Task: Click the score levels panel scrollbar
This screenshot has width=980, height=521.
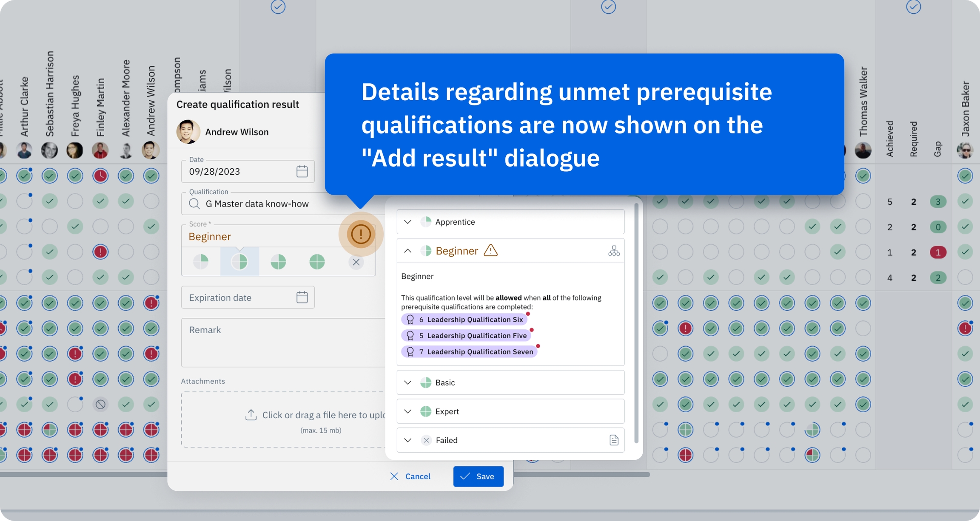Action: click(x=636, y=323)
